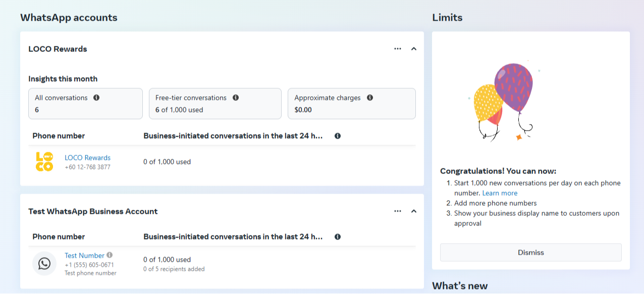Click the info icon beside Approximate charges

click(x=370, y=98)
